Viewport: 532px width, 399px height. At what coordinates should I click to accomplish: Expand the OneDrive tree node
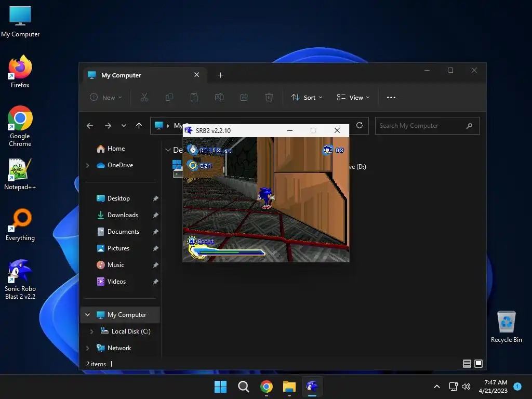coord(87,165)
